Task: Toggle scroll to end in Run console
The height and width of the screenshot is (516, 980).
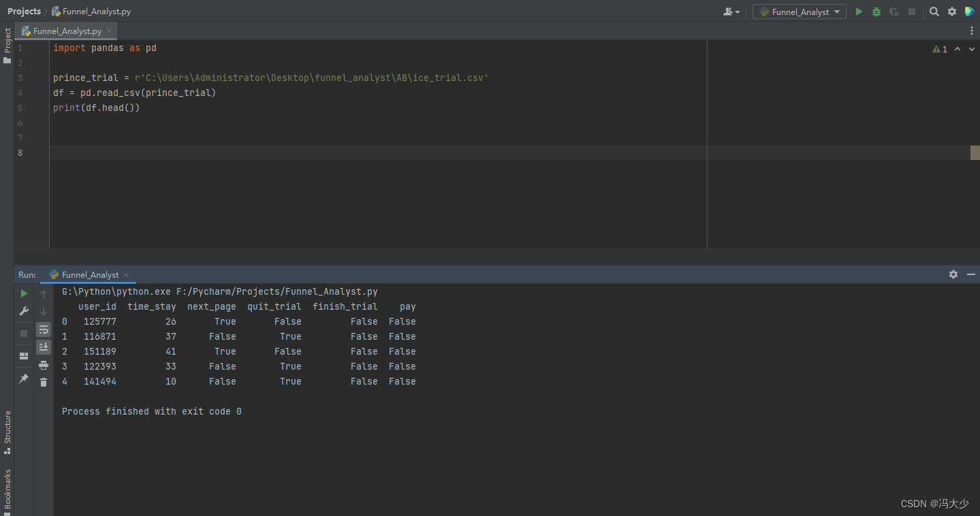Action: (44, 347)
